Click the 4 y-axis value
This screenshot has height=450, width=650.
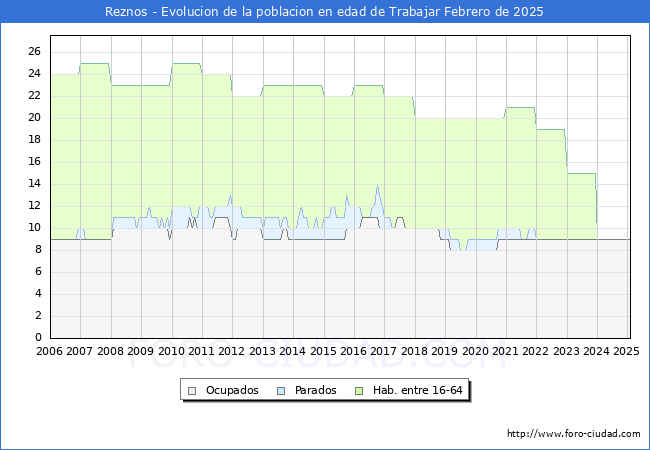[38, 293]
